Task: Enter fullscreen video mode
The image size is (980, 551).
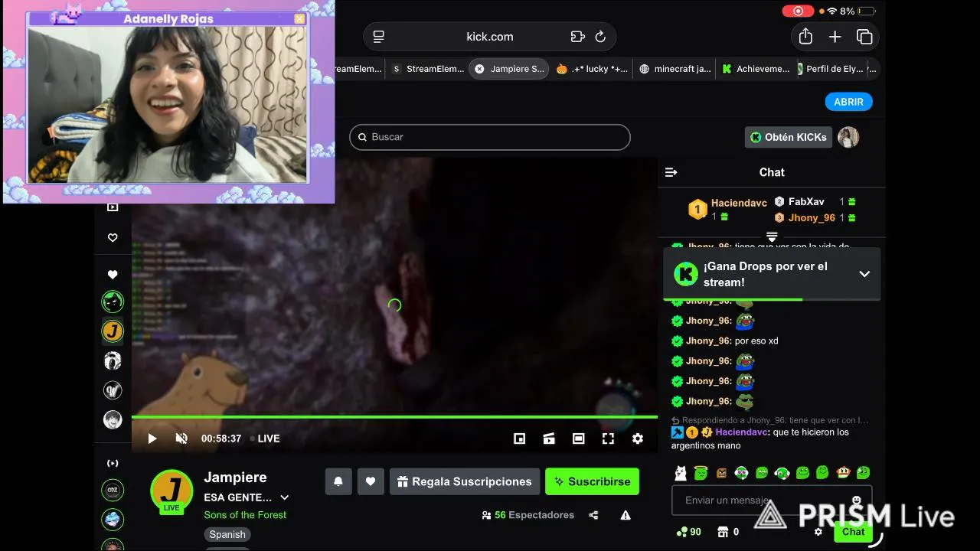Action: tap(608, 439)
